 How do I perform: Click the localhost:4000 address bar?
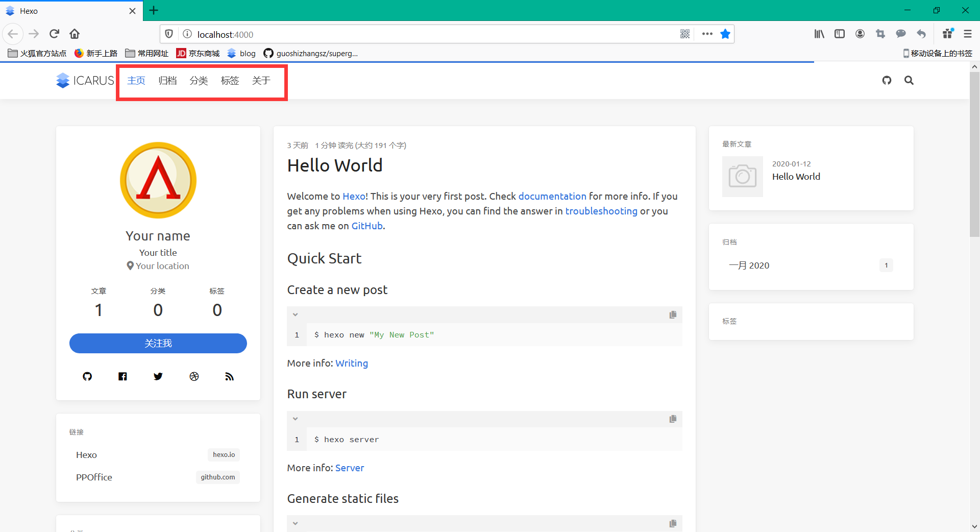click(429, 34)
